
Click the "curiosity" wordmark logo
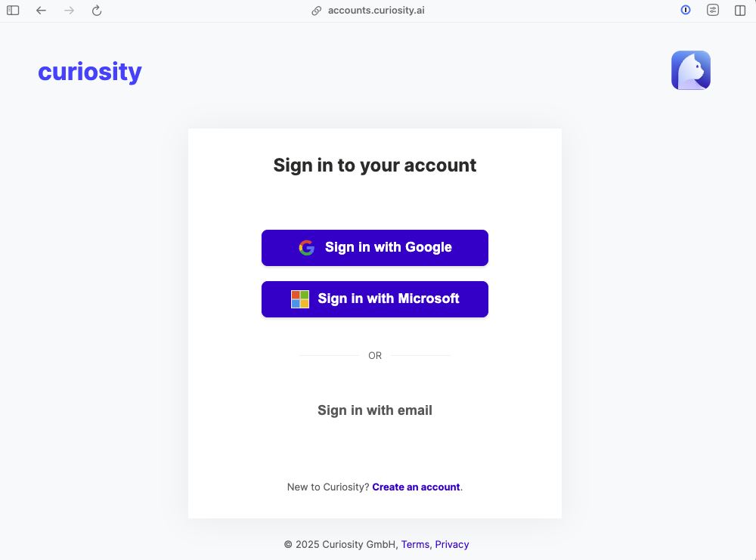(89, 71)
